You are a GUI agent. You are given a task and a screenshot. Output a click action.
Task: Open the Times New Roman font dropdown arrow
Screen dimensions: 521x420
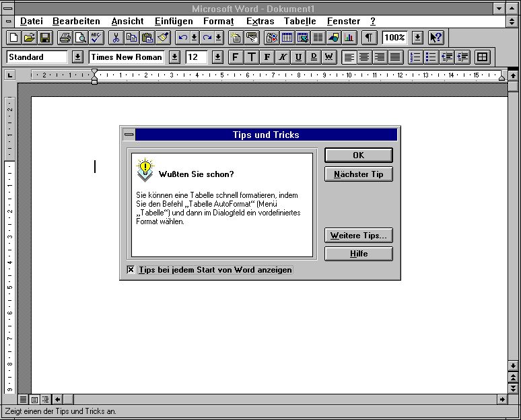(174, 57)
